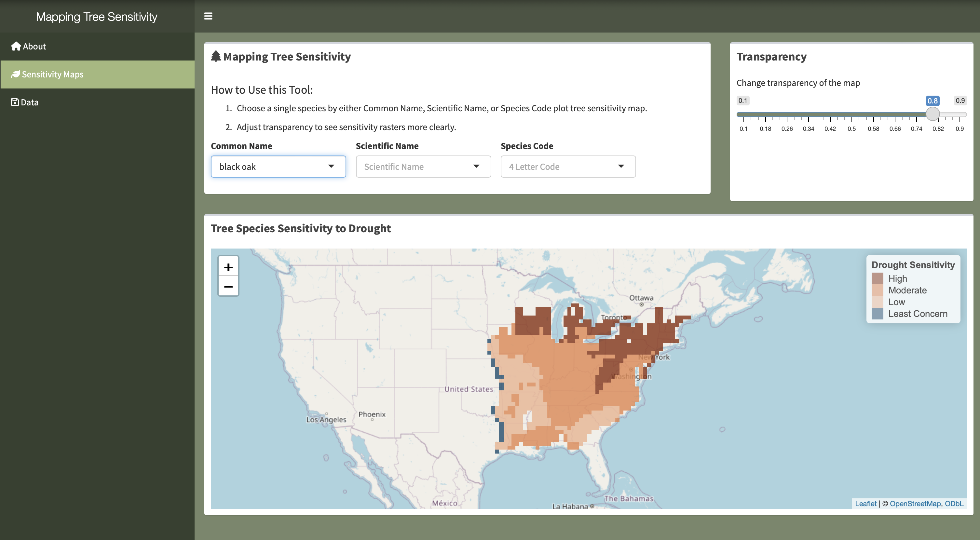Screen dimensions: 980x540
Task: Click the Ottawa label on the map
Action: tap(641, 298)
